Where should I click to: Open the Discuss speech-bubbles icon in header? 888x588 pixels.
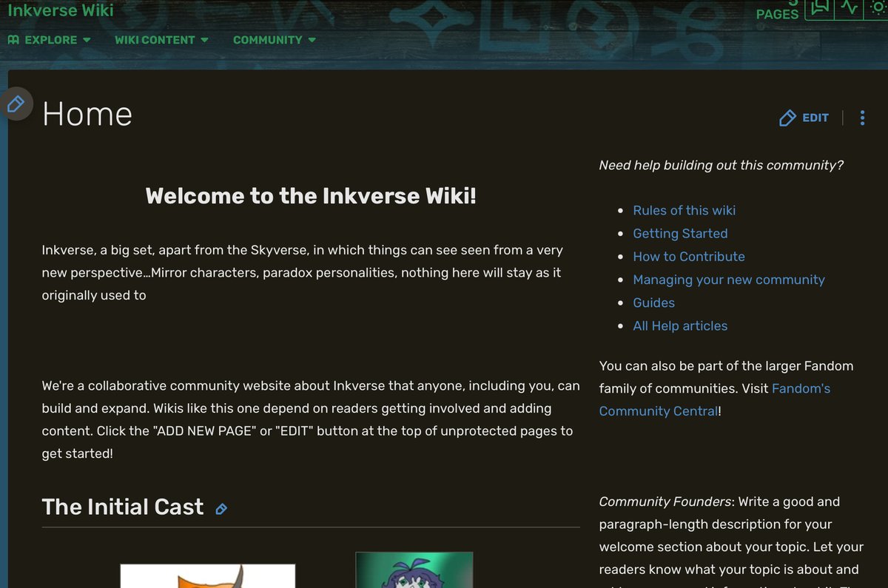pos(819,8)
